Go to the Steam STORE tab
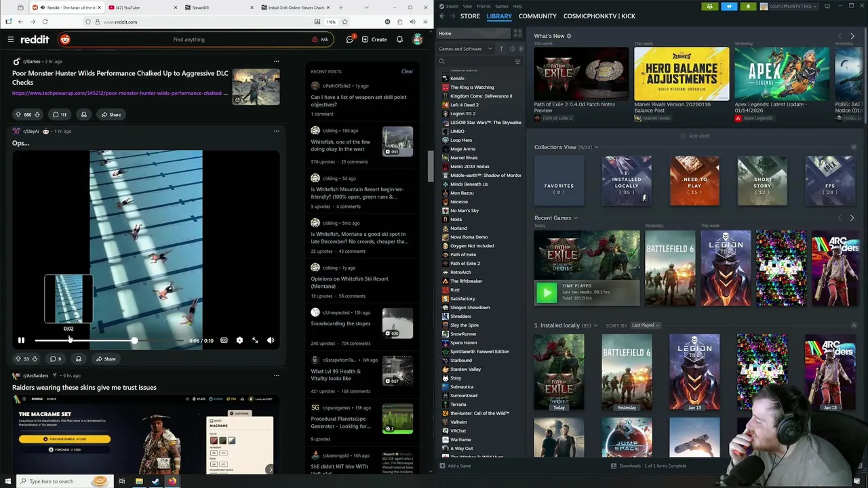 pos(470,16)
